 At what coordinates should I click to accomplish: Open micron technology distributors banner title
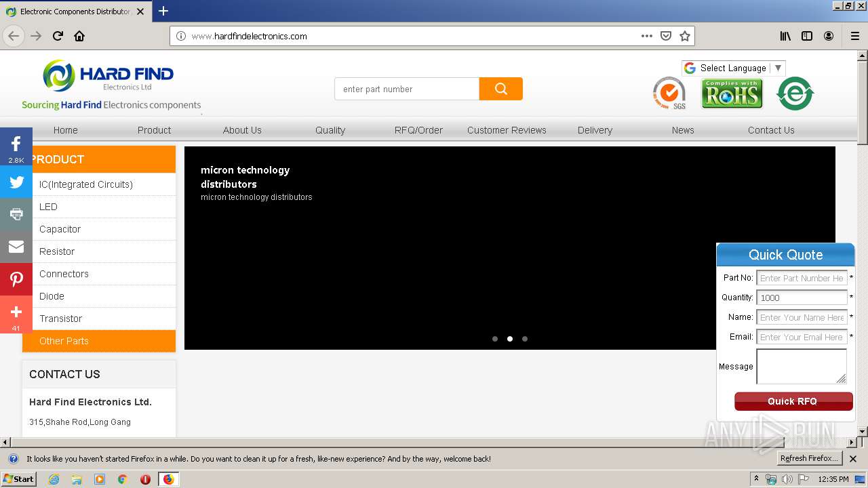[x=245, y=177]
